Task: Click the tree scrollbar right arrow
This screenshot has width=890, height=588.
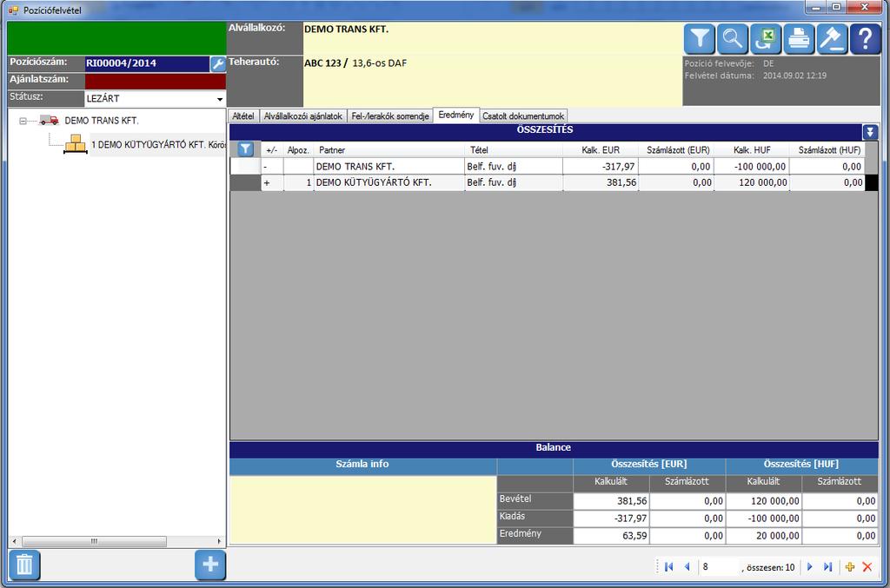Action: pyautogui.click(x=220, y=541)
